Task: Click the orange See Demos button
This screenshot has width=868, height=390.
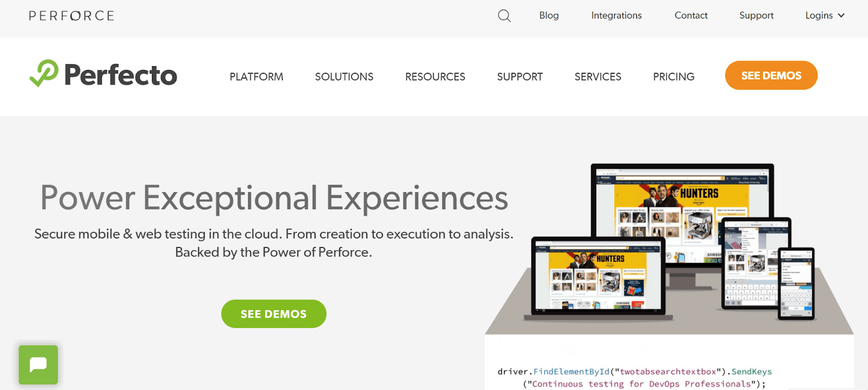Action: pos(771,75)
